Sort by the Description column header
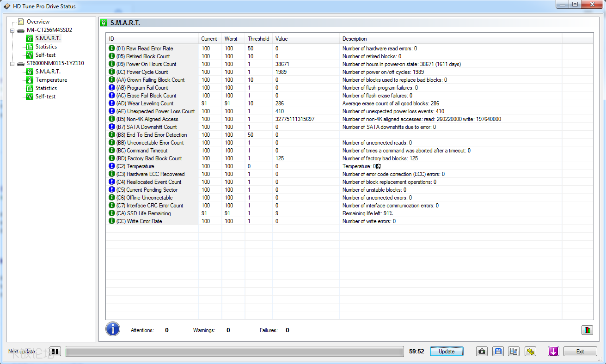Image resolution: width=606 pixels, height=364 pixels. [x=451, y=39]
